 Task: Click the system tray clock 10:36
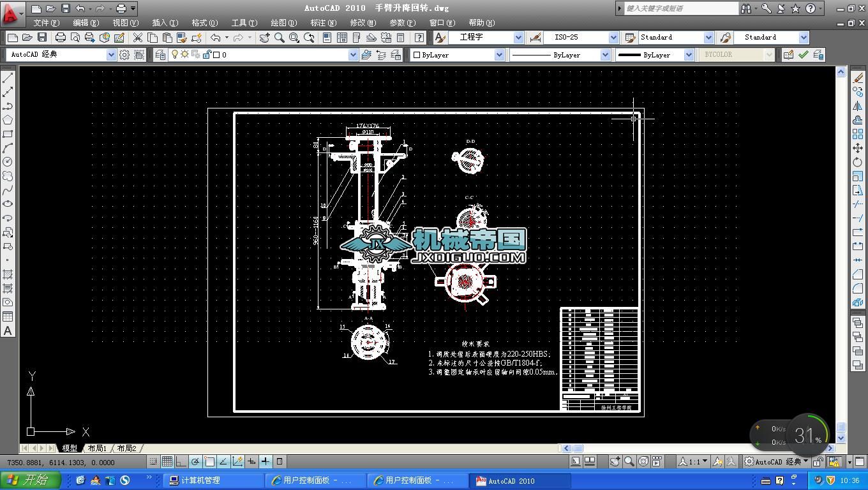tap(849, 481)
